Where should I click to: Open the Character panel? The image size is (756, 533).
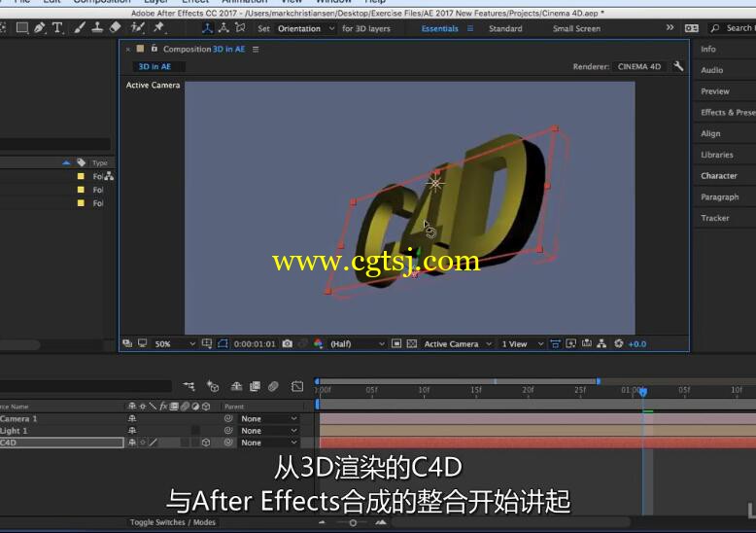[719, 176]
